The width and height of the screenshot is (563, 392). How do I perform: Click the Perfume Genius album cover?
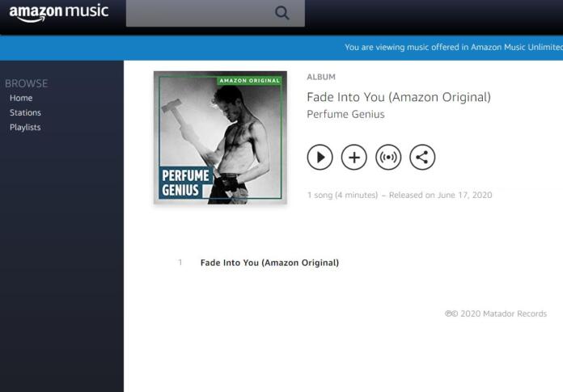point(220,137)
